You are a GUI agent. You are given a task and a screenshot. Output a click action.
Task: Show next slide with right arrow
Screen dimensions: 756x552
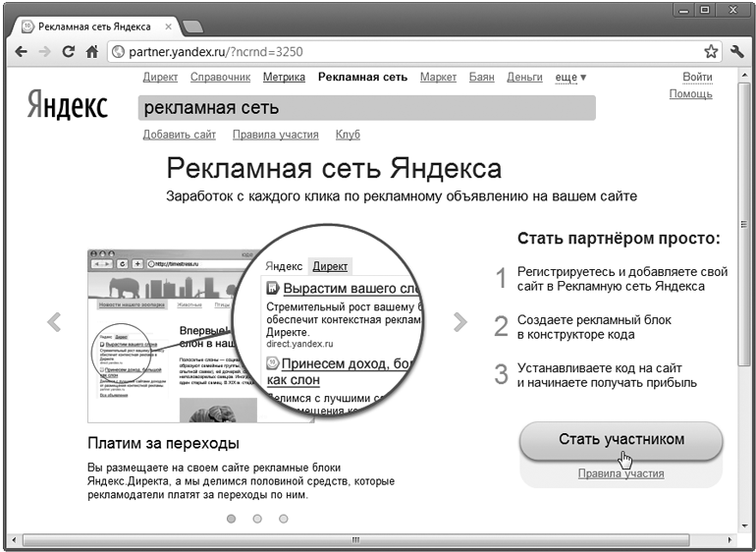pos(459,321)
